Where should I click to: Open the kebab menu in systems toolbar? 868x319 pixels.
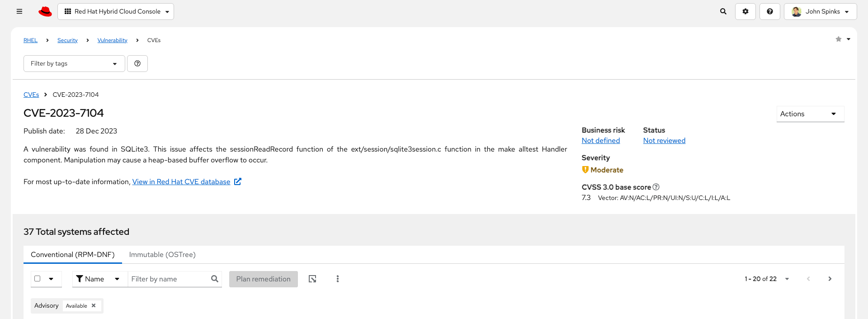tap(338, 279)
